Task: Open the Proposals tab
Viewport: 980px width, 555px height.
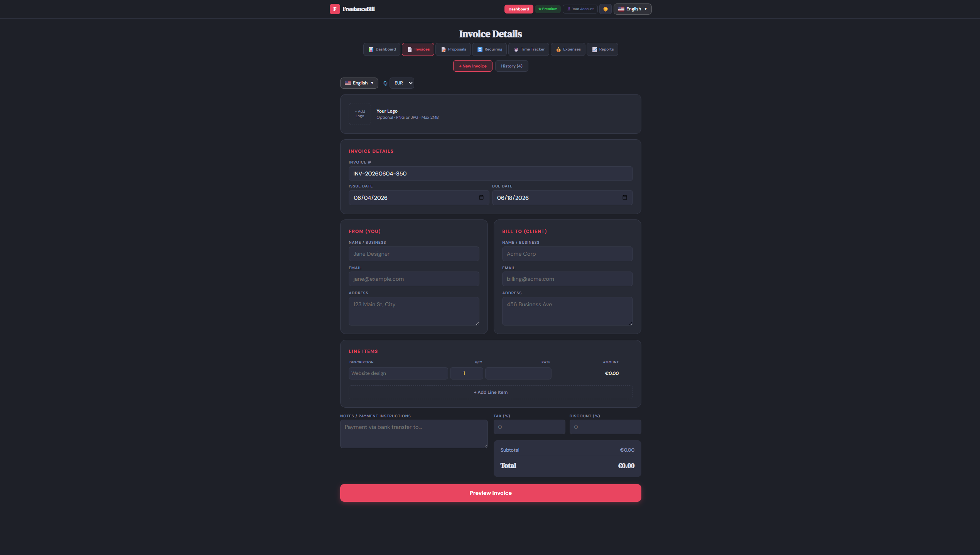Action: pyautogui.click(x=453, y=49)
